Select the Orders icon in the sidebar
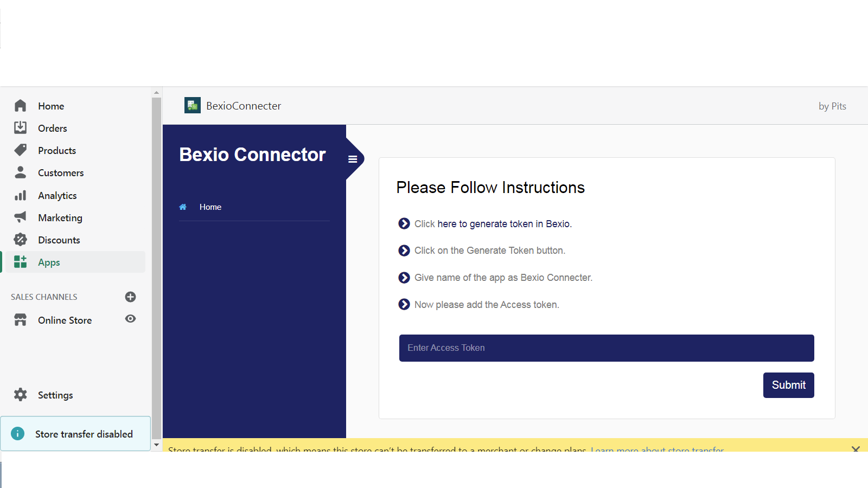Viewport: 868px width, 488px height. pyautogui.click(x=20, y=128)
